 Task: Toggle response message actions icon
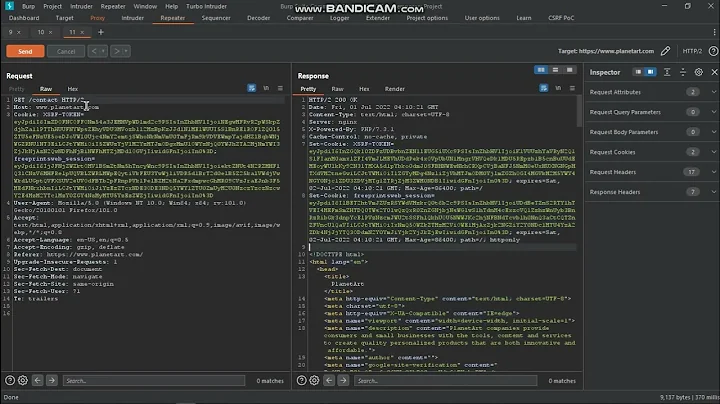click(x=544, y=88)
